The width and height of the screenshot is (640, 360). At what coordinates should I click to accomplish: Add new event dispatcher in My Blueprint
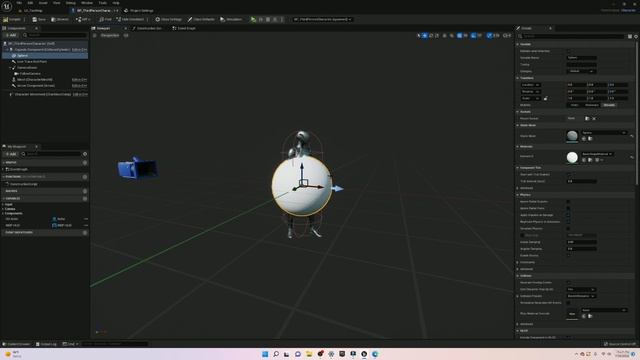[85, 232]
